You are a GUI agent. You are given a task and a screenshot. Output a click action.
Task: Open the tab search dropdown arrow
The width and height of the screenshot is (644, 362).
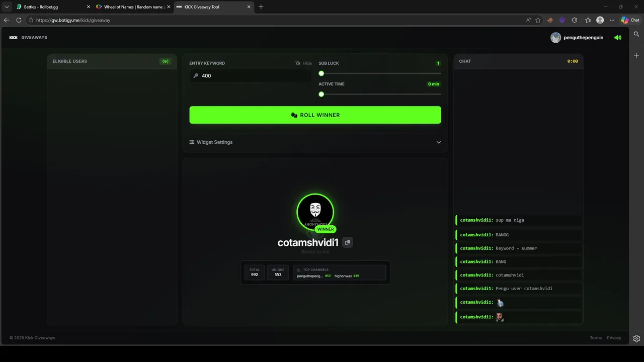point(7,7)
